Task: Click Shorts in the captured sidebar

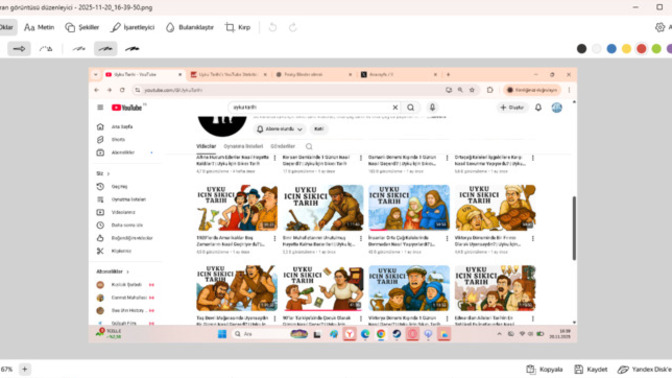Action: (111, 140)
